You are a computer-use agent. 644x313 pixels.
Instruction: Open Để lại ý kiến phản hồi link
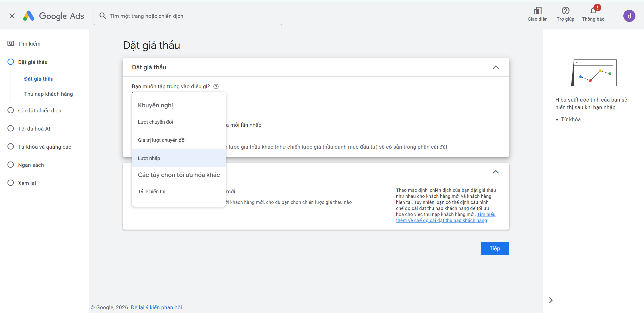point(156,307)
